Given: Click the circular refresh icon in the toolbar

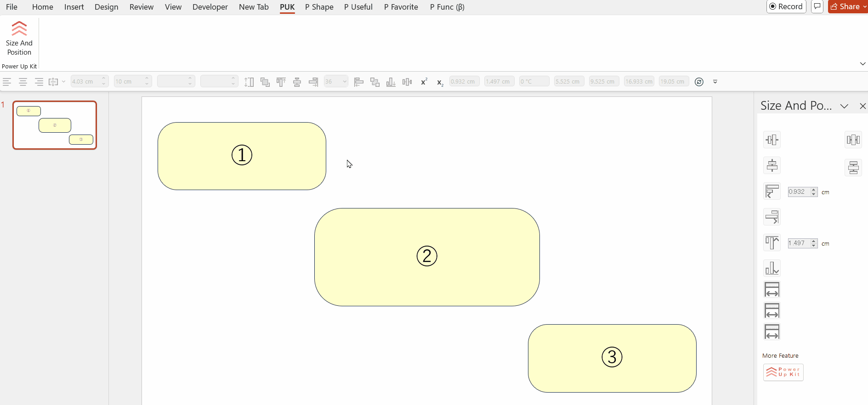Looking at the screenshot, I should click(x=699, y=82).
